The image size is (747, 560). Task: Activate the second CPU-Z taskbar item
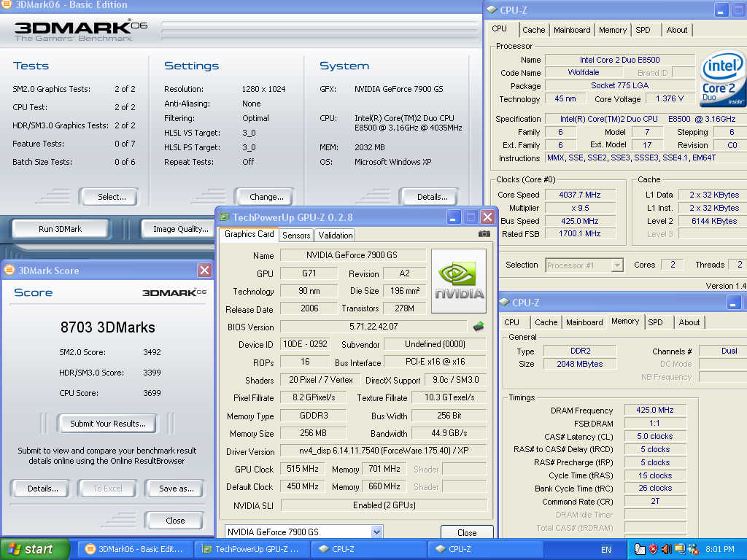coord(484,549)
